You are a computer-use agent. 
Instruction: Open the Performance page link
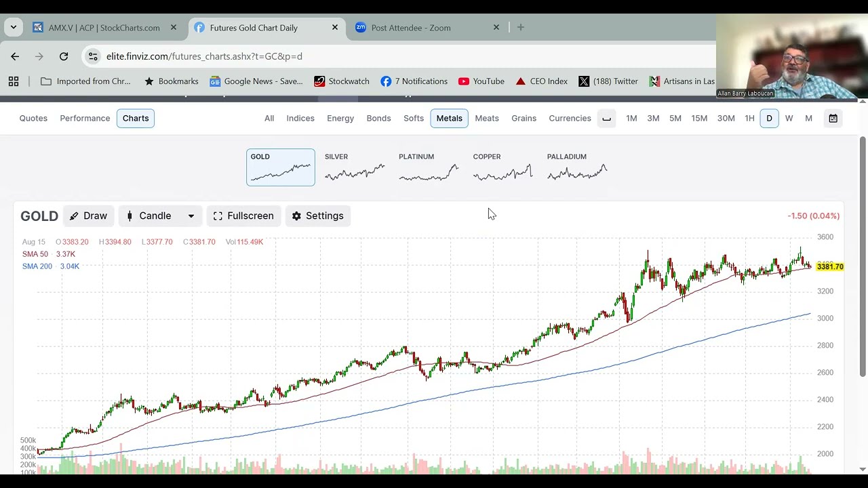85,119
